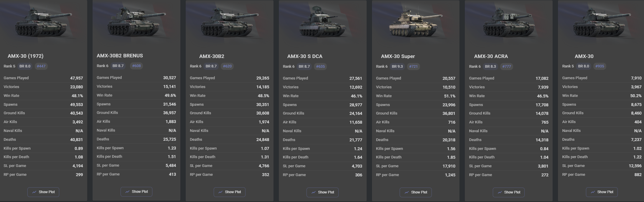
Task: Click the #777 badge on AMX-30 ACRA
Action: click(507, 67)
